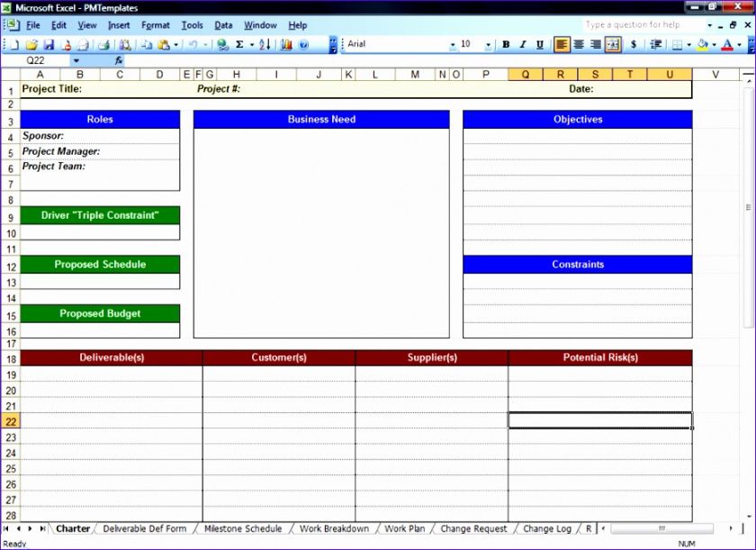Apply currency style
The image size is (756, 550).
[634, 44]
